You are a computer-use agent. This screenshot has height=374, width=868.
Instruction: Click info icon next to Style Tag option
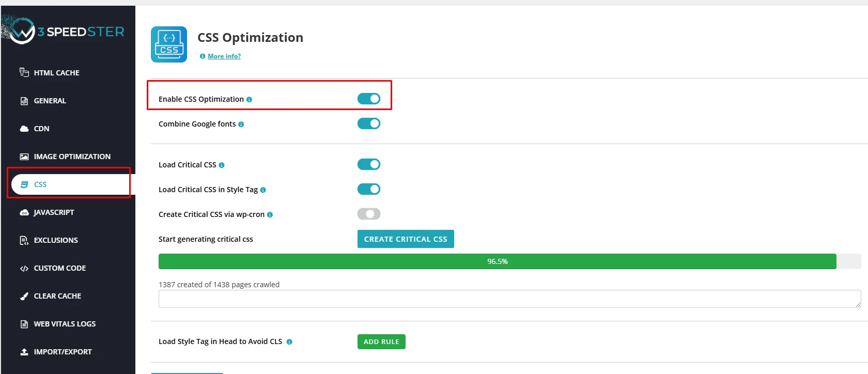tap(263, 190)
